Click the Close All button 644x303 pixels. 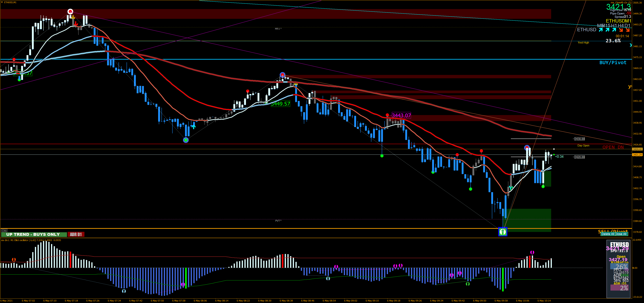pos(621,234)
